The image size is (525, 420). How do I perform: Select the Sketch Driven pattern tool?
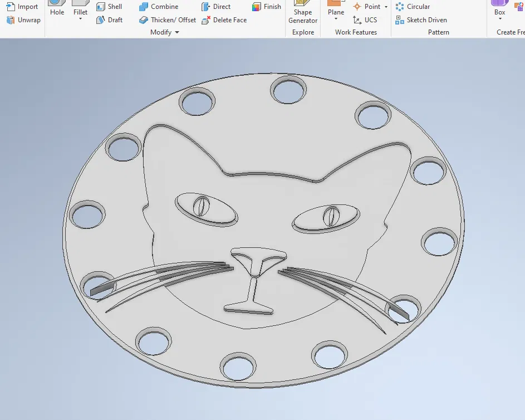tap(421, 20)
